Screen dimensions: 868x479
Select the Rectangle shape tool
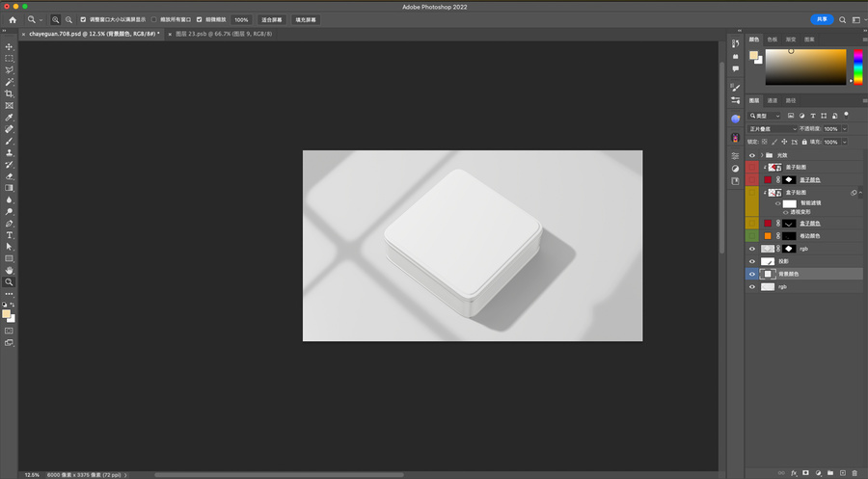click(x=9, y=258)
